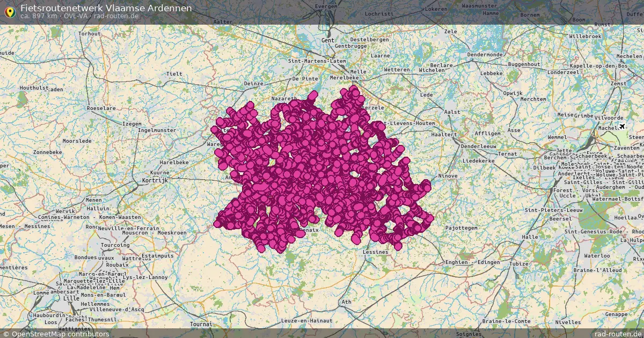Select the Lessines town label
Screen dimensions: 644x338
point(375,252)
